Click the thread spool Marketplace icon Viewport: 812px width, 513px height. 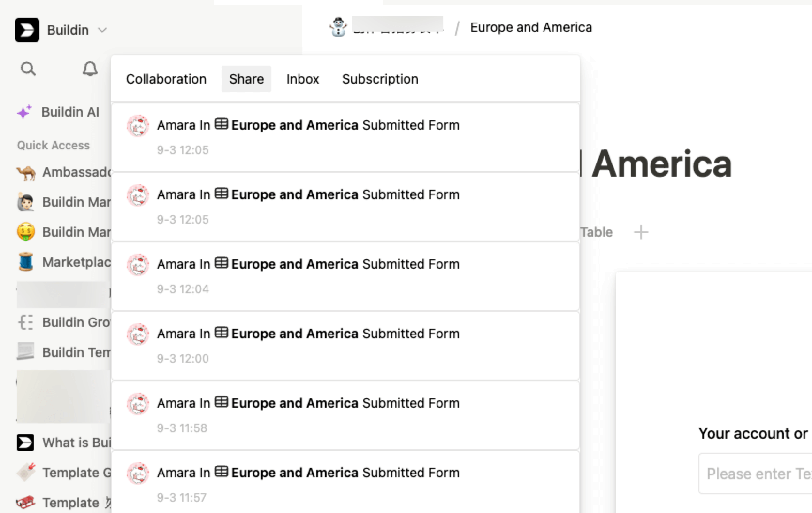[x=26, y=262]
